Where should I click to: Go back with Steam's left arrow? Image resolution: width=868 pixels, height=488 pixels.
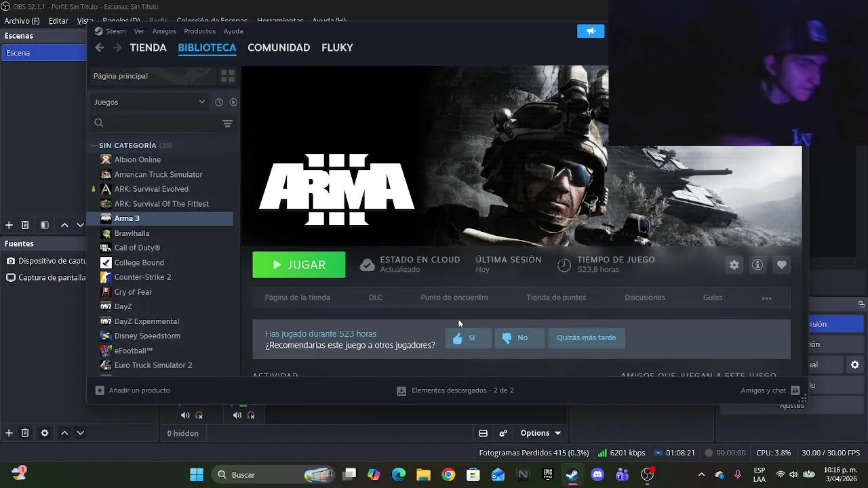(x=100, y=47)
